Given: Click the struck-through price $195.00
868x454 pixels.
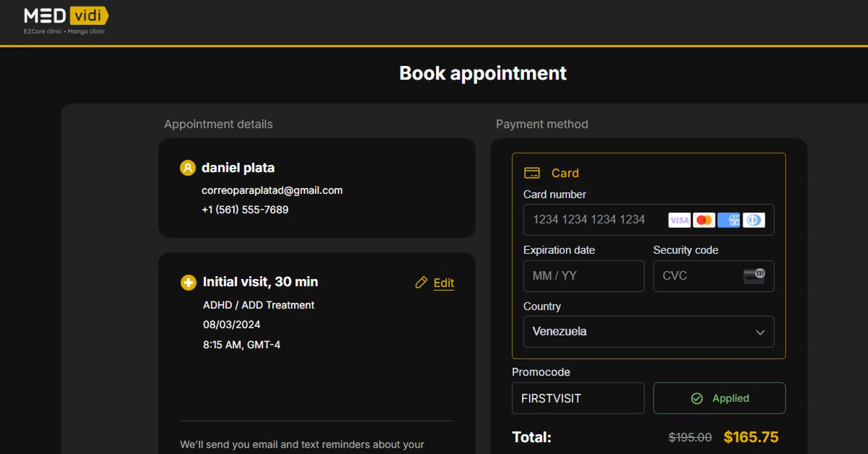Looking at the screenshot, I should coord(690,438).
